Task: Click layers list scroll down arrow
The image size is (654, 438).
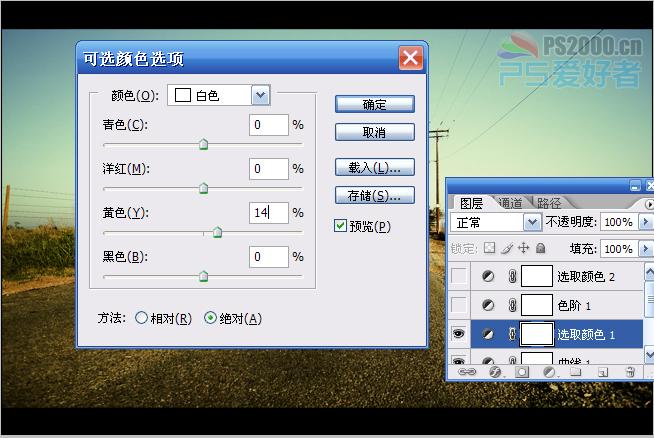Action: point(649,354)
